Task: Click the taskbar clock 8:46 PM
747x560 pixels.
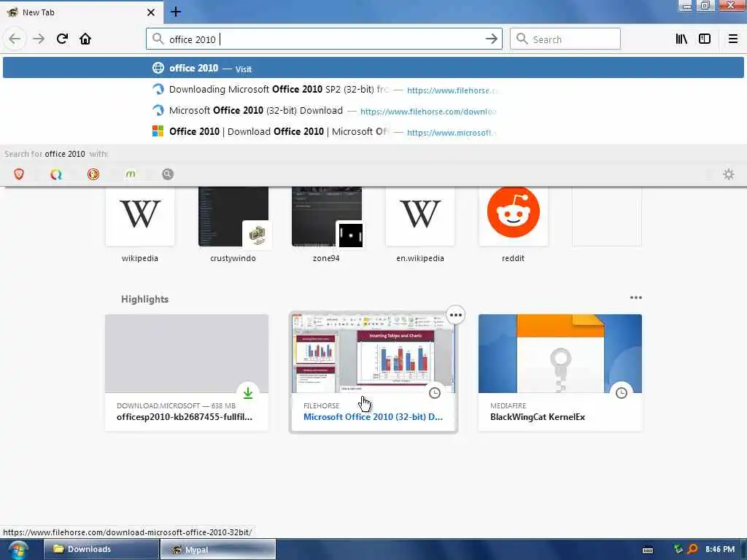Action: tap(720, 550)
